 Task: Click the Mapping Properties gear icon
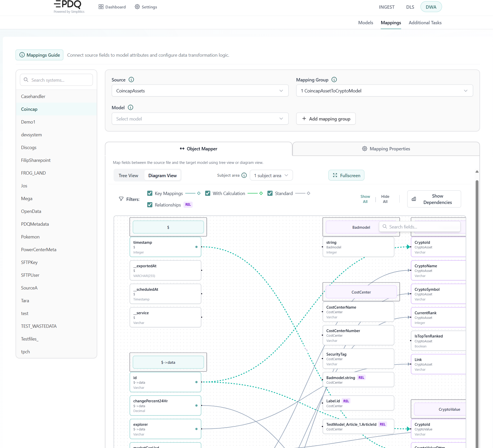pos(364,149)
